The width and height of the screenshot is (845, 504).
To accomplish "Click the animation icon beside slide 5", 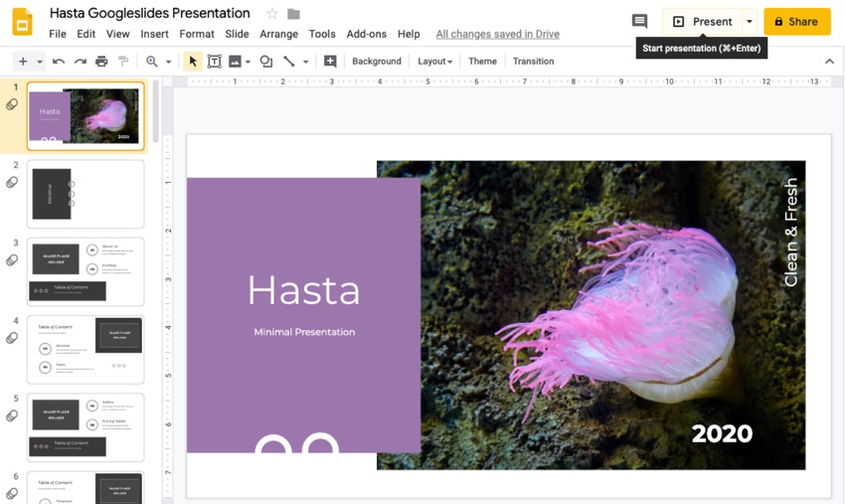I will [x=12, y=416].
